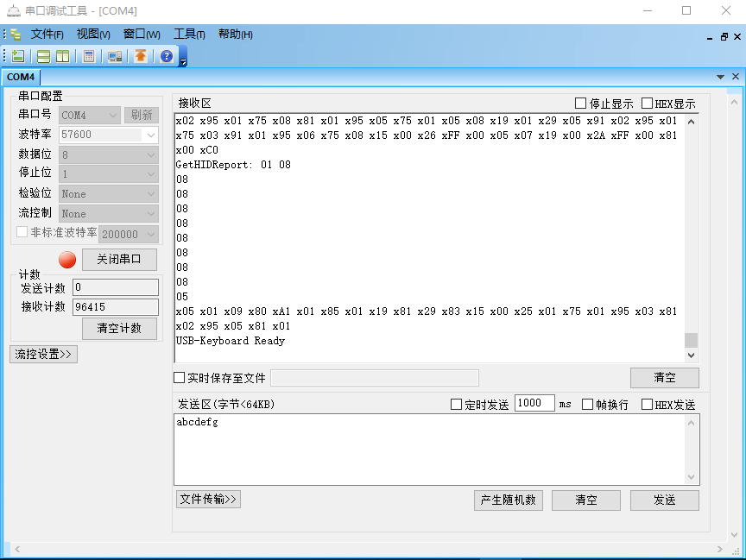Restore the child window in the menu bar
The image size is (746, 560).
[x=724, y=36]
